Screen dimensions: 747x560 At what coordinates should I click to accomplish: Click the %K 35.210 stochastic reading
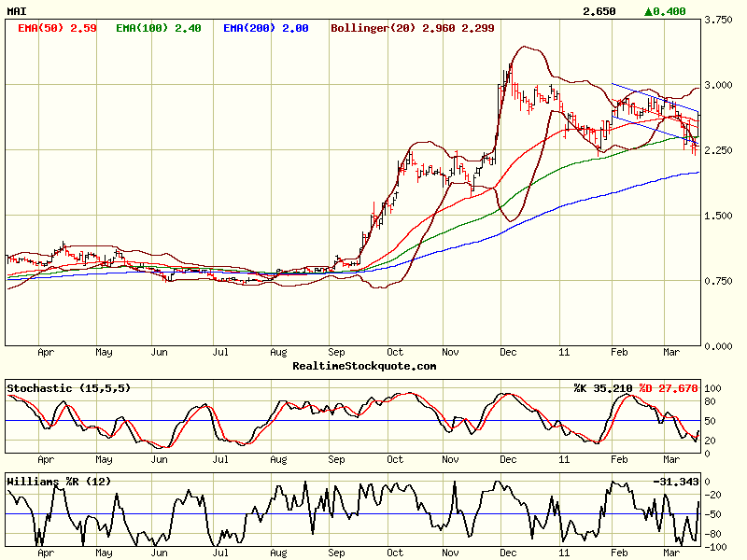[603, 388]
